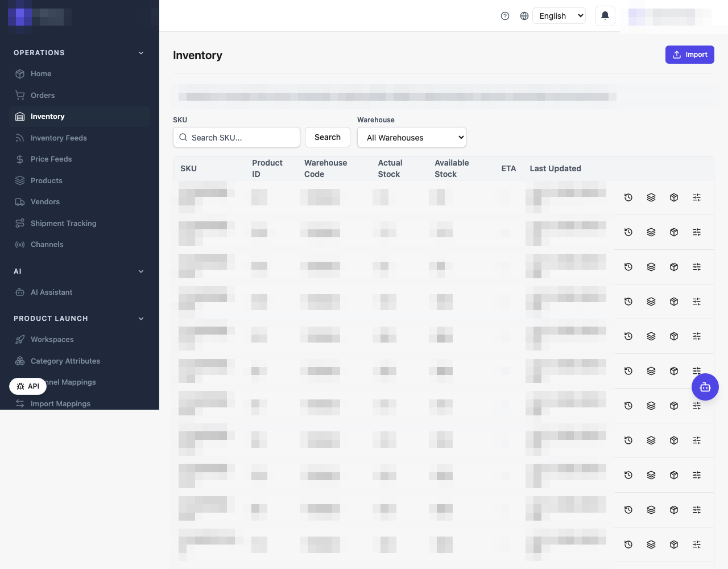View stock history for the first inventory row
This screenshot has width=728, height=569.
click(628, 197)
